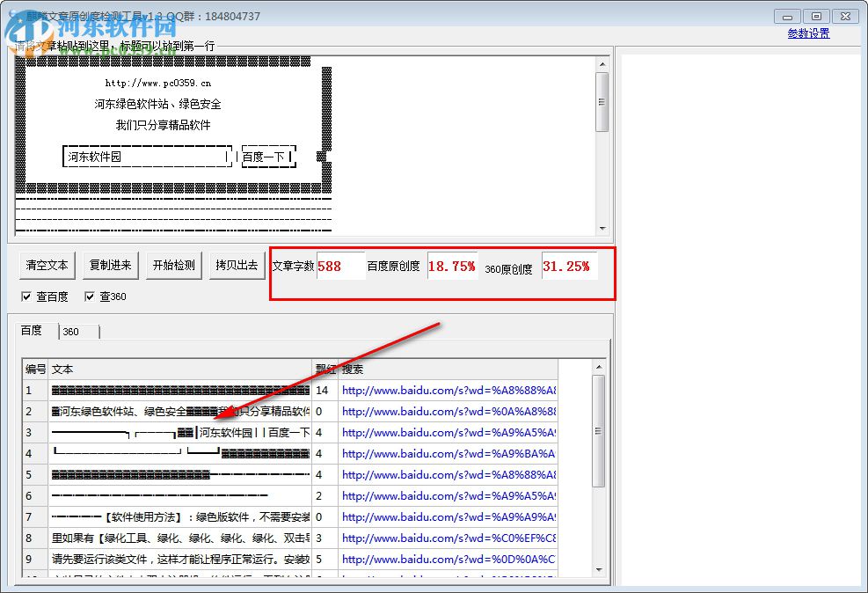The height and width of the screenshot is (593, 868).
Task: Maximize the application window
Action: tap(816, 17)
